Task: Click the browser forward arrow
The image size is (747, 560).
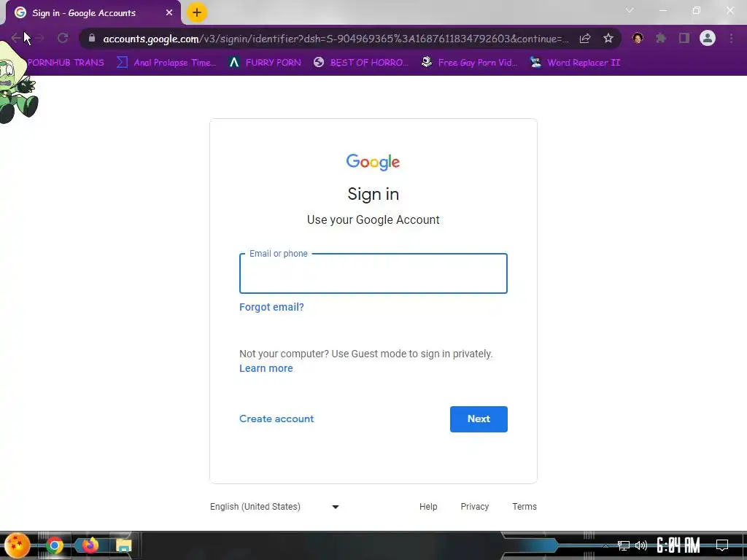Action: coord(39,38)
